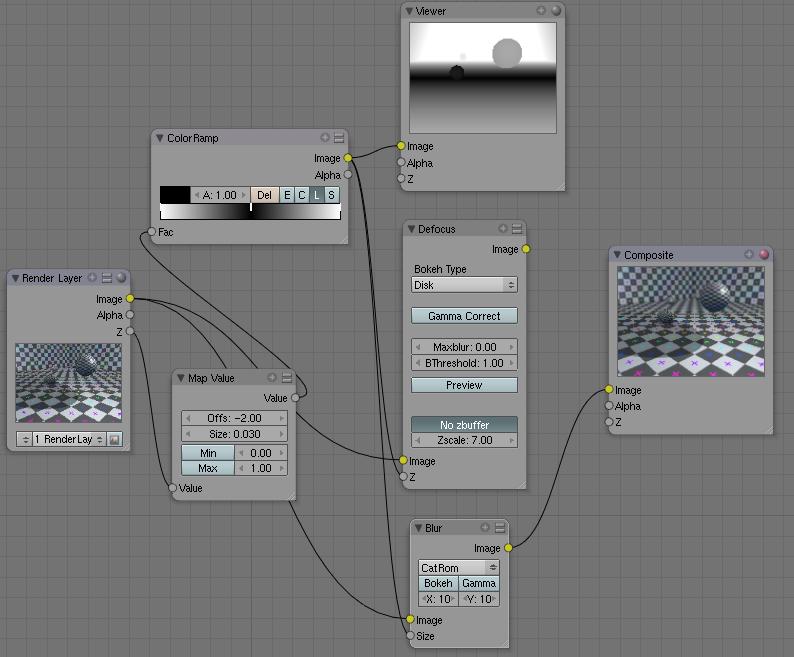
Task: Collapse the Composite node triangle
Action: [x=617, y=254]
